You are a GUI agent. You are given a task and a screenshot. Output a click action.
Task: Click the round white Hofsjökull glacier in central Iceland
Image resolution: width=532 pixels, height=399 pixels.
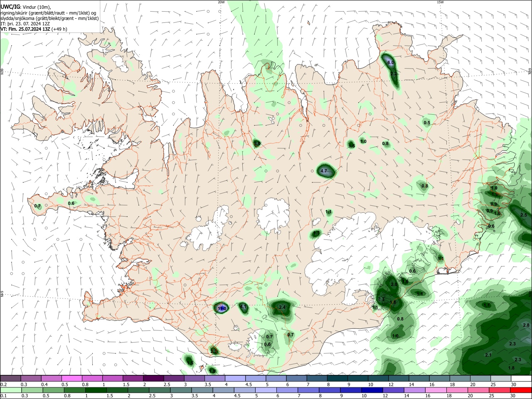273,215
